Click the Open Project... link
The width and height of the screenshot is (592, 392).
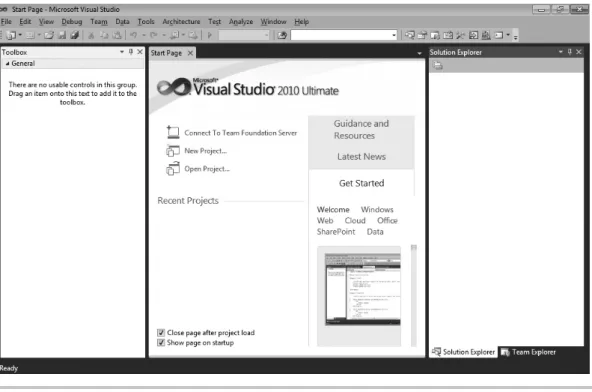(x=207, y=169)
